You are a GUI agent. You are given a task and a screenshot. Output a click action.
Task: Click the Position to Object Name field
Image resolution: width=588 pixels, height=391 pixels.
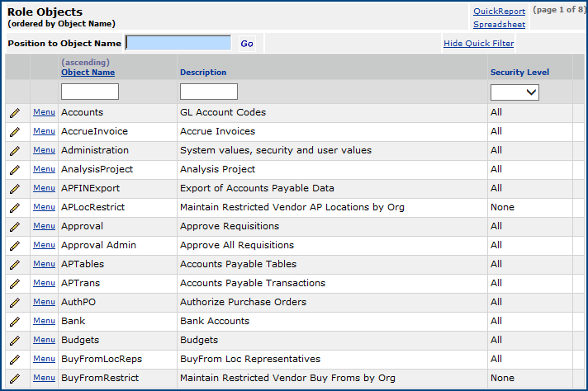click(x=178, y=43)
